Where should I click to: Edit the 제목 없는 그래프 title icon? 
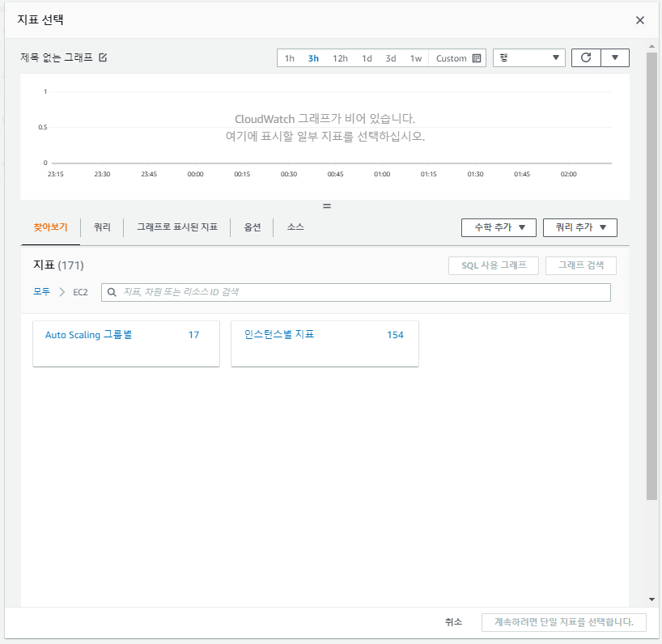(103, 57)
